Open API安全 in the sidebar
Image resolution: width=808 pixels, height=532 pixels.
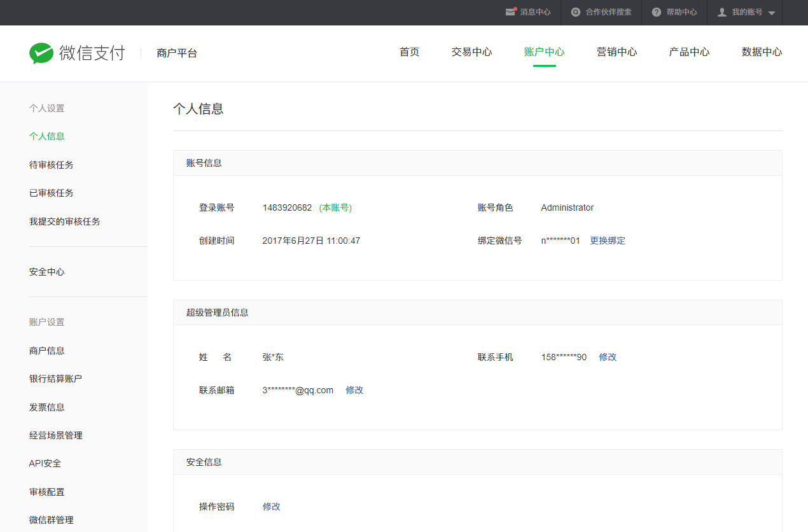click(x=45, y=463)
